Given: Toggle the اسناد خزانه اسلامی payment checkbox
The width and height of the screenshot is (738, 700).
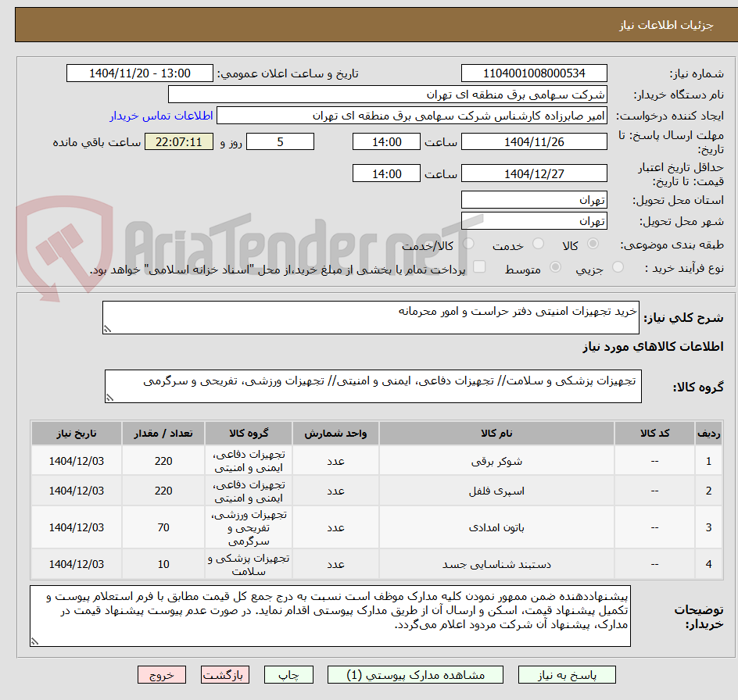Looking at the screenshot, I should pyautogui.click(x=479, y=266).
